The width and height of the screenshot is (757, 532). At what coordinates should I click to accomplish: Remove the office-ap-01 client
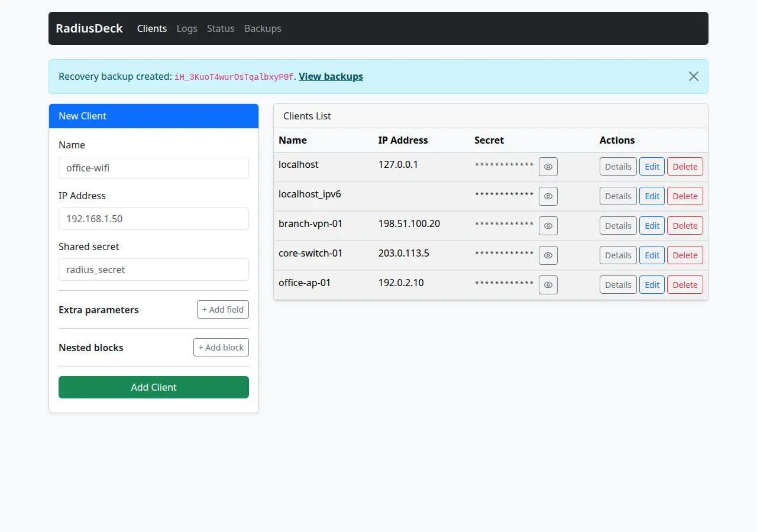(x=685, y=285)
